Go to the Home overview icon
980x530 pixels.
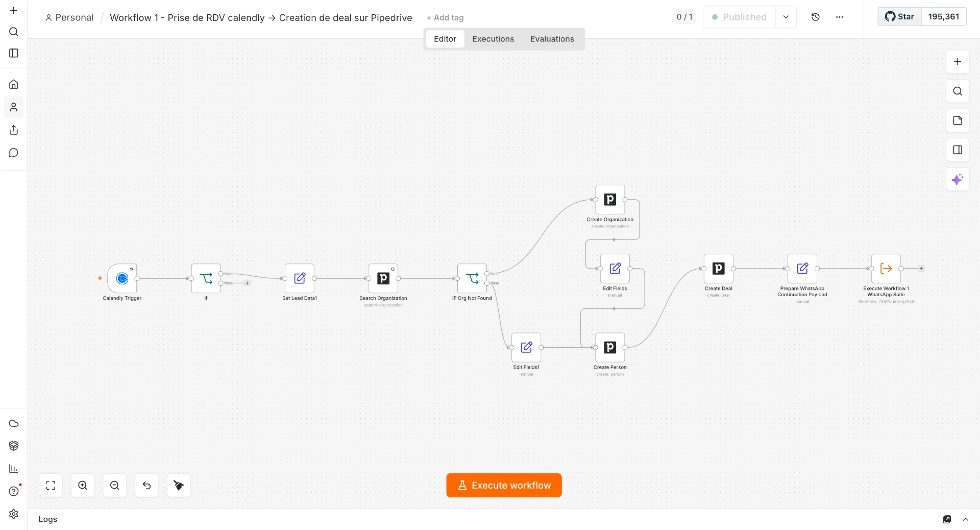point(14,84)
